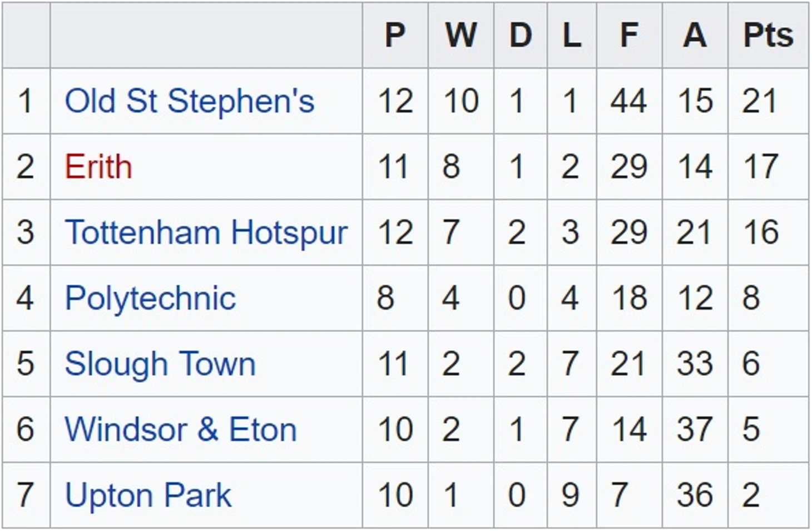Image resolution: width=812 pixels, height=531 pixels.
Task: Click the D column header
Action: tap(520, 36)
